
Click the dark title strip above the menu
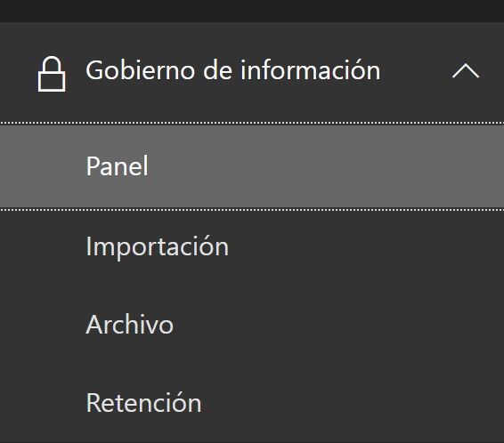tap(252, 11)
